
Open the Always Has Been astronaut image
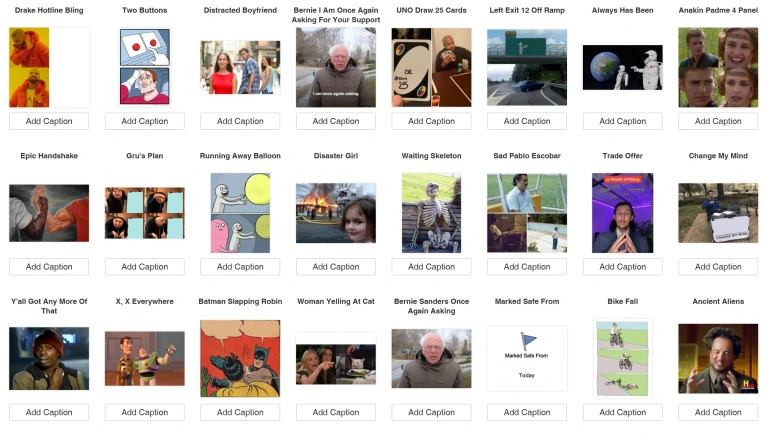(623, 68)
